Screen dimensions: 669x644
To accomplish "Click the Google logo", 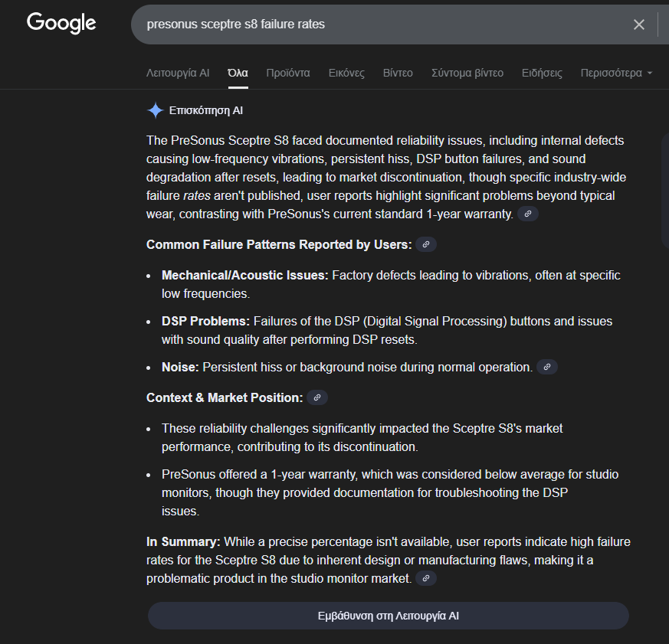I will click(x=61, y=23).
